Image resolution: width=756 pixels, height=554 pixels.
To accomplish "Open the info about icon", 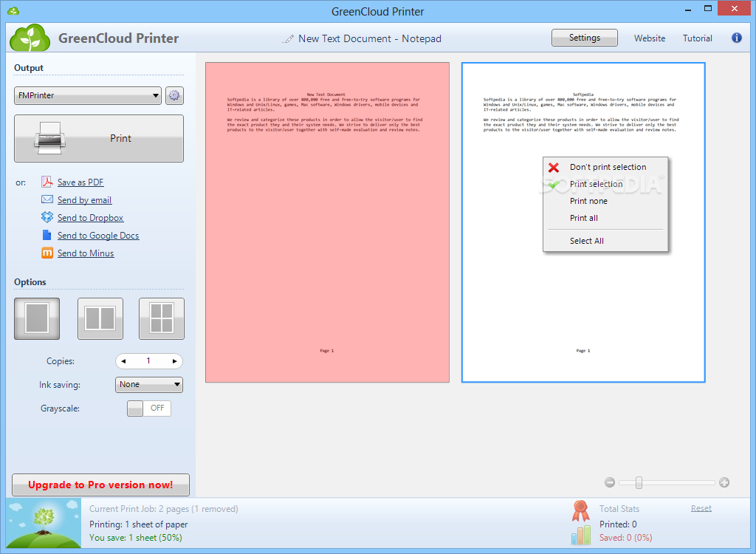I will coord(736,38).
